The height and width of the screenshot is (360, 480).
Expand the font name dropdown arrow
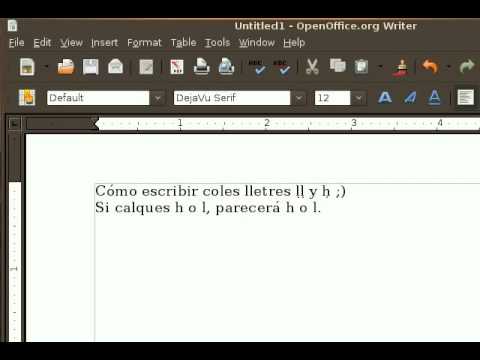click(x=299, y=98)
